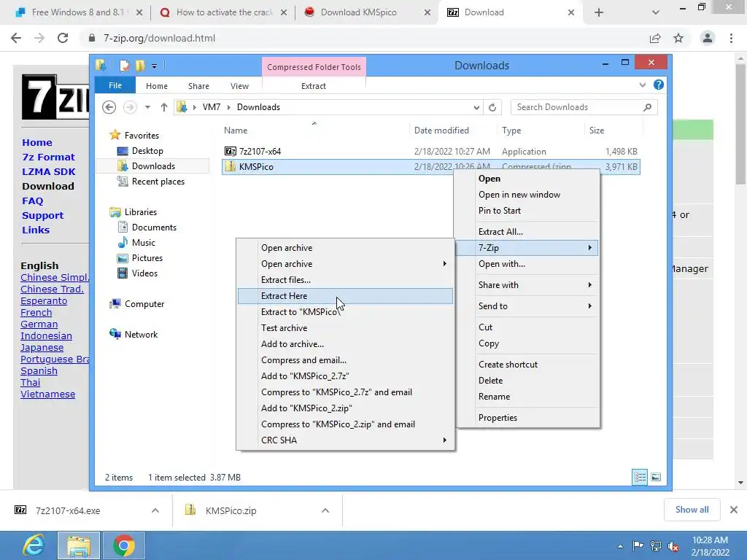Select Vietnamese language link
Image resolution: width=747 pixels, height=560 pixels.
pyautogui.click(x=47, y=394)
